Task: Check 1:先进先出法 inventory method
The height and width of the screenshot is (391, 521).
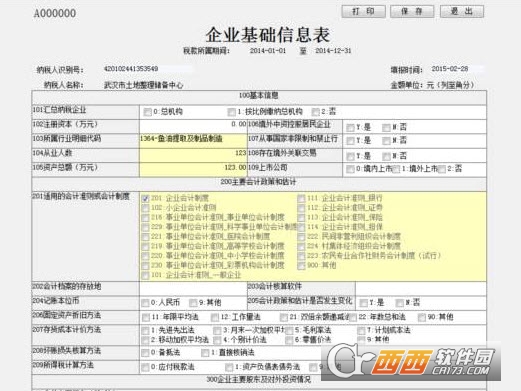Action: coord(145,330)
